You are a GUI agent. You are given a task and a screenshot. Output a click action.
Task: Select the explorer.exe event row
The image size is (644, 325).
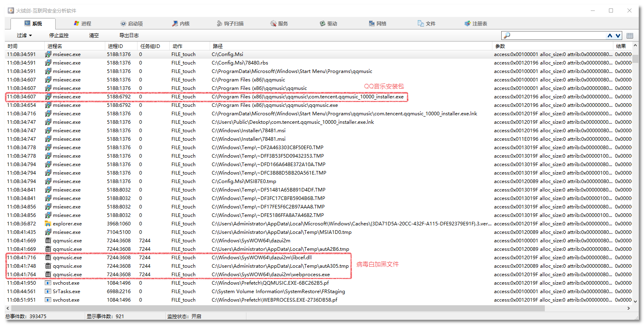coord(67,223)
